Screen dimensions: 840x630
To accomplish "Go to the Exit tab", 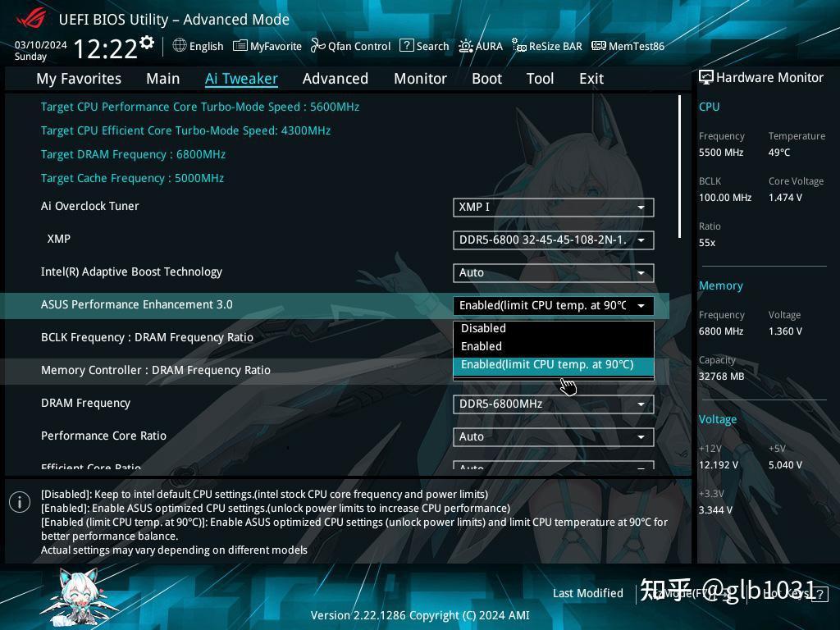I will point(591,79).
